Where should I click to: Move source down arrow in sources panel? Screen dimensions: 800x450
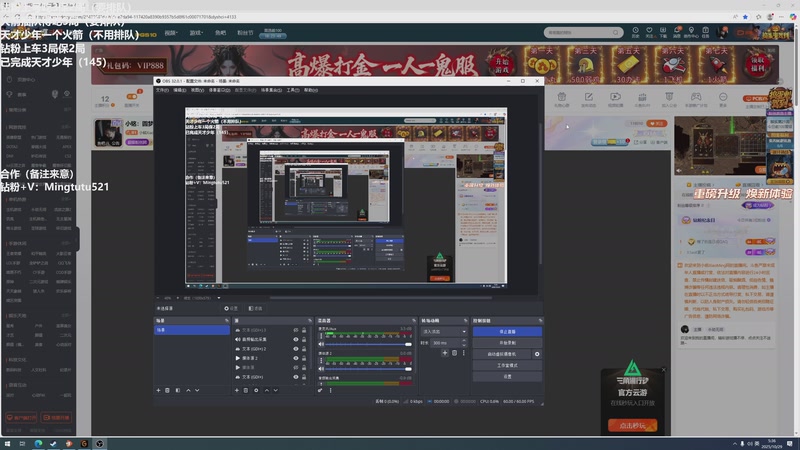(276, 390)
